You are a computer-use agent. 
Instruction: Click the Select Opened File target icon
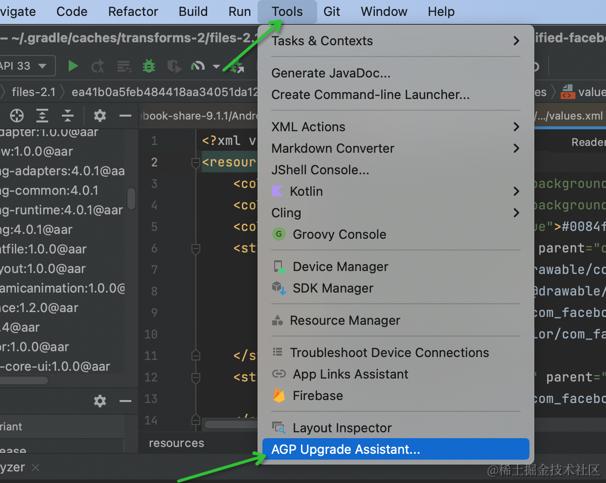17,115
